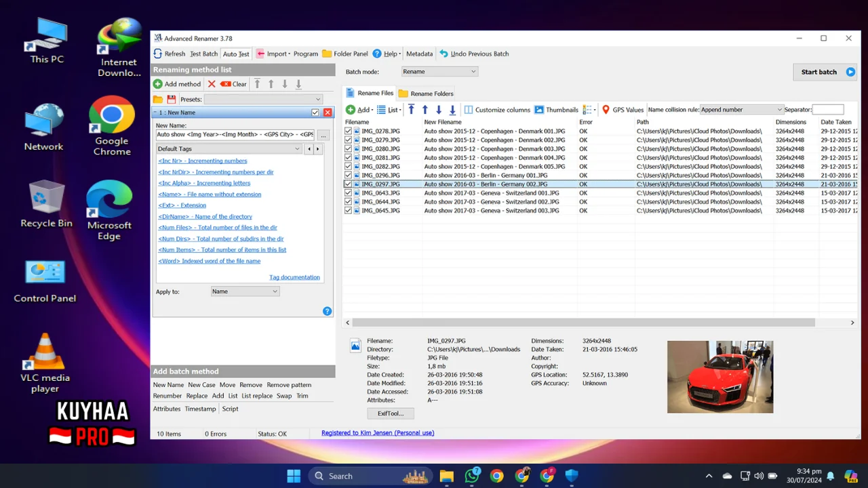Open File Explorer from taskbar
This screenshot has height=488, width=868.
[446, 476]
